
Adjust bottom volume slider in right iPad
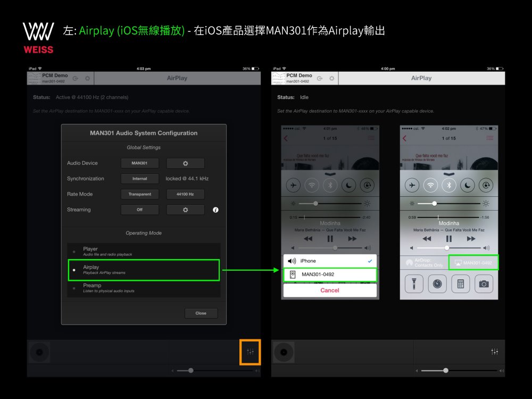pos(459,370)
